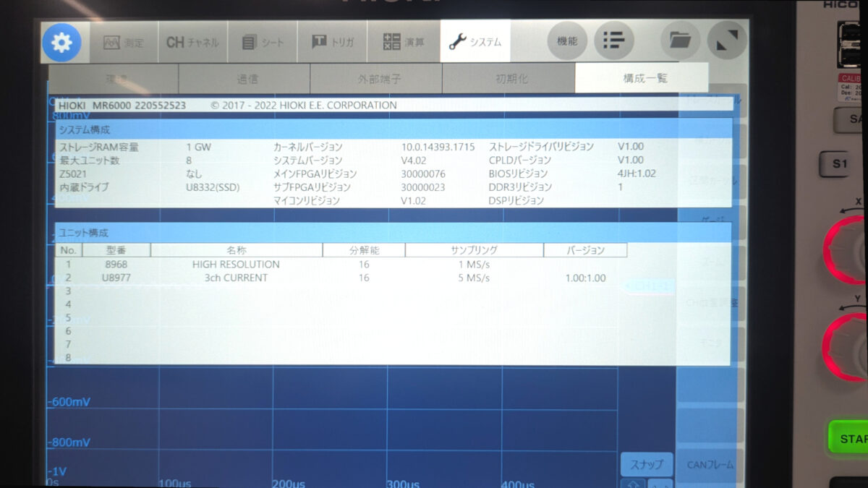Open the トリガ trigger tab

332,43
